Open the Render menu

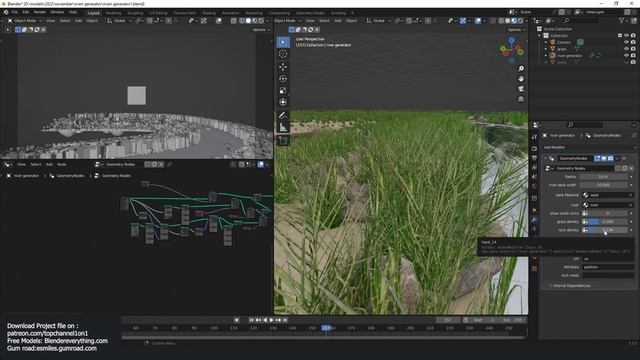(x=40, y=12)
